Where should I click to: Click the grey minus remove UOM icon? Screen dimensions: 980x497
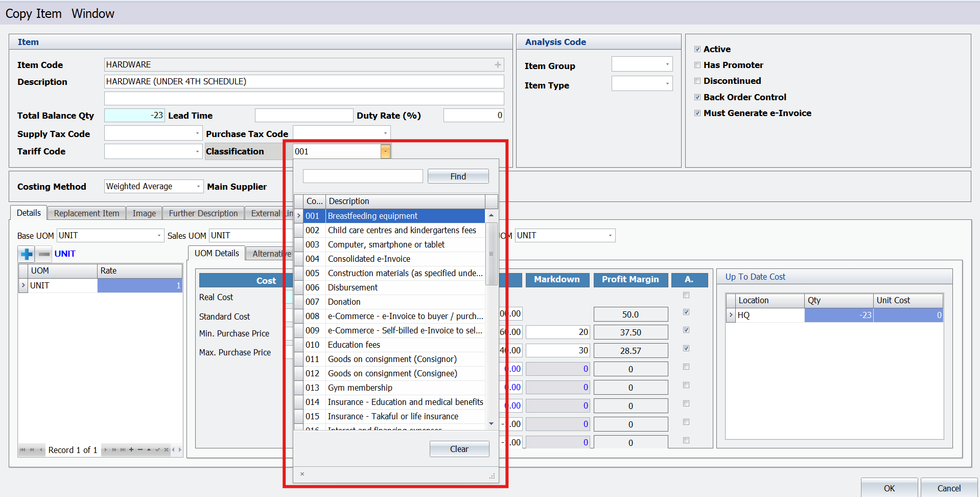(x=44, y=254)
